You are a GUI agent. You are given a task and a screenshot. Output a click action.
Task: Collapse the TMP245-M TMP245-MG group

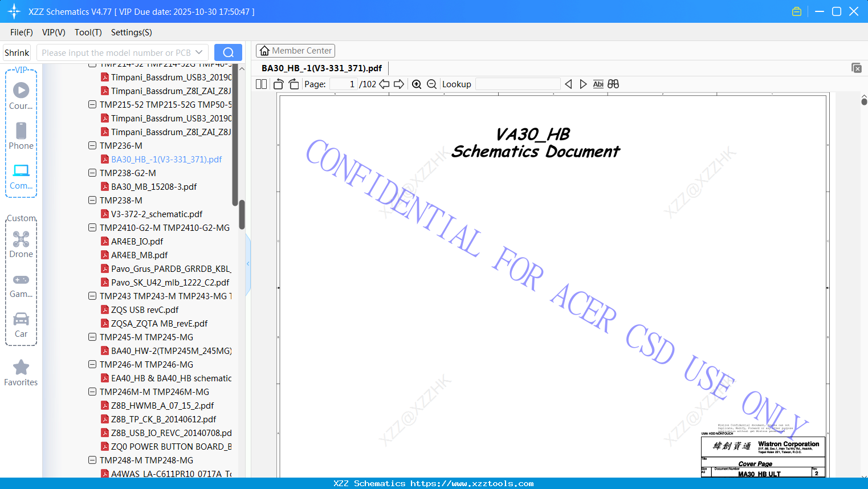point(92,337)
